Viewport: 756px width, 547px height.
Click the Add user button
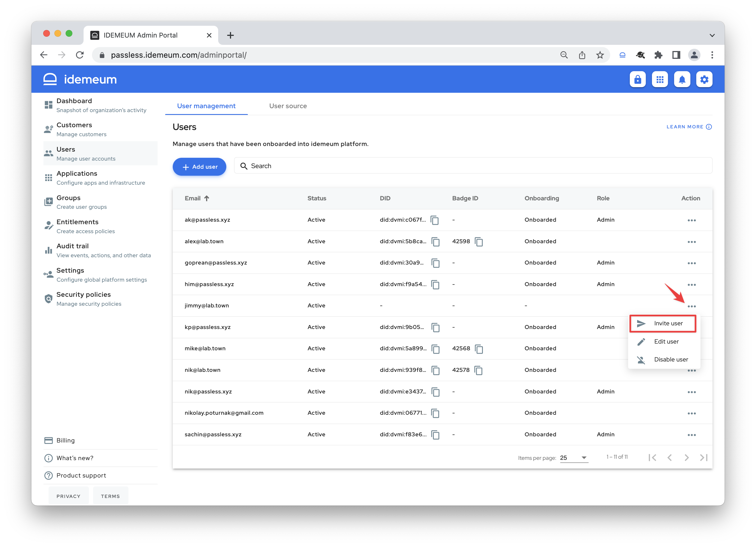[199, 166]
